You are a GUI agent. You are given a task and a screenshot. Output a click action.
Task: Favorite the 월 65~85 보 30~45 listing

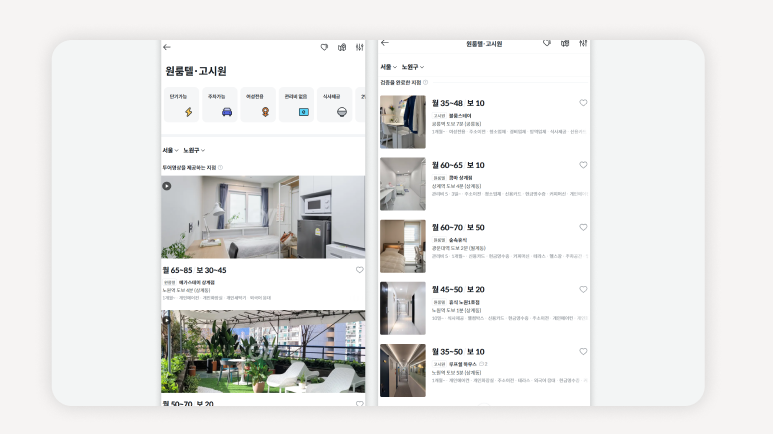click(359, 270)
